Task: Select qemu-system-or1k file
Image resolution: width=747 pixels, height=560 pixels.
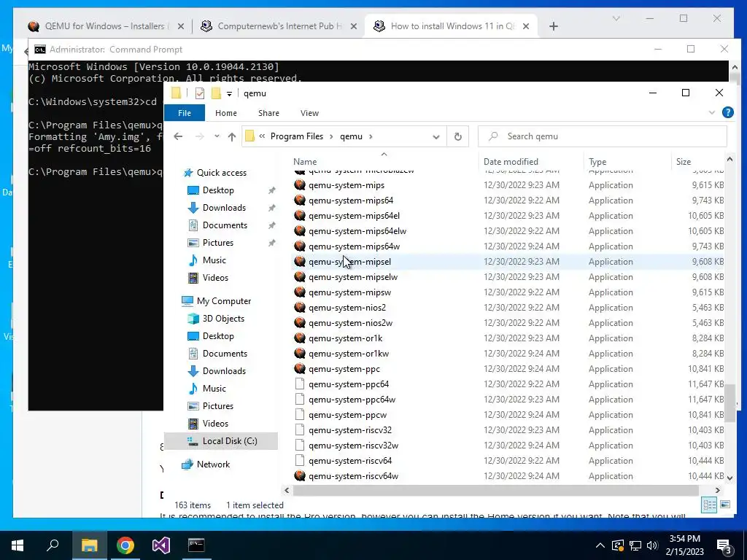Action: (x=345, y=338)
